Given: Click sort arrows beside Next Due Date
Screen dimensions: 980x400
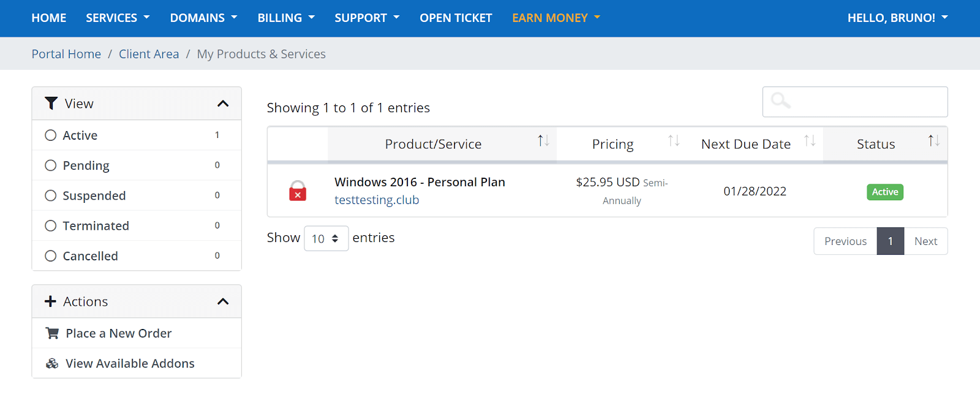Looking at the screenshot, I should (x=810, y=142).
